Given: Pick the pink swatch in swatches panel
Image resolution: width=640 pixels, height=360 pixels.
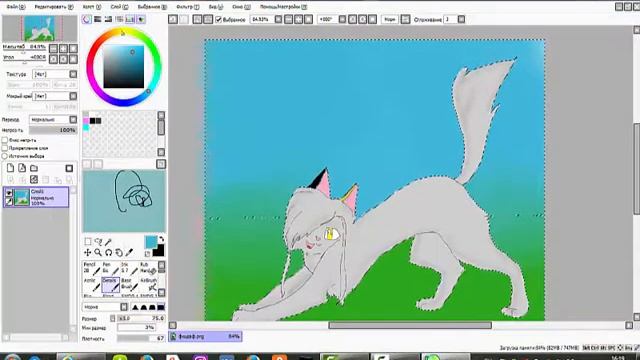Looking at the screenshot, I should point(86,121).
